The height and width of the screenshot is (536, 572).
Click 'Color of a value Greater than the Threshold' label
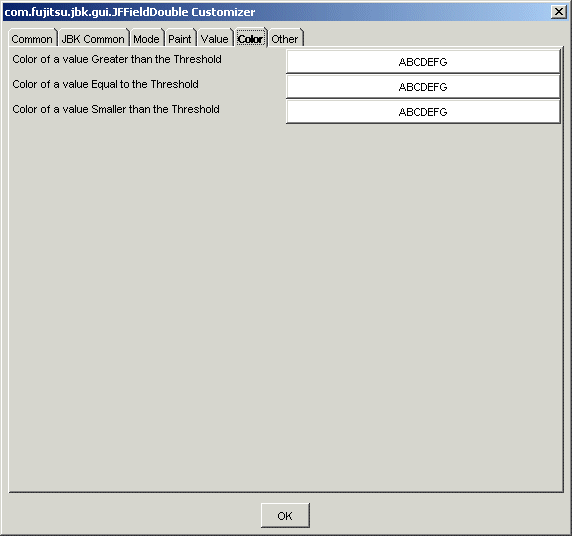(x=117, y=59)
